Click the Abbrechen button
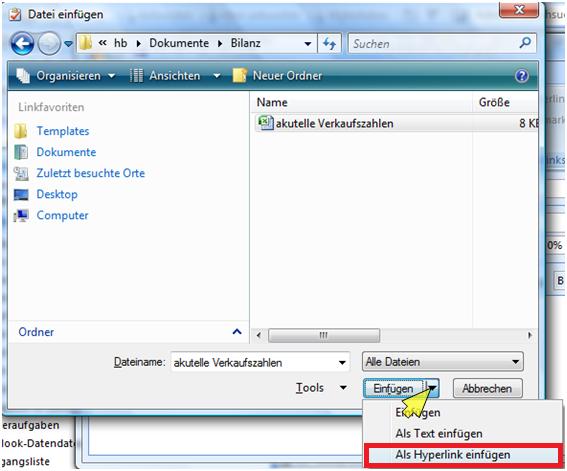 coord(487,389)
